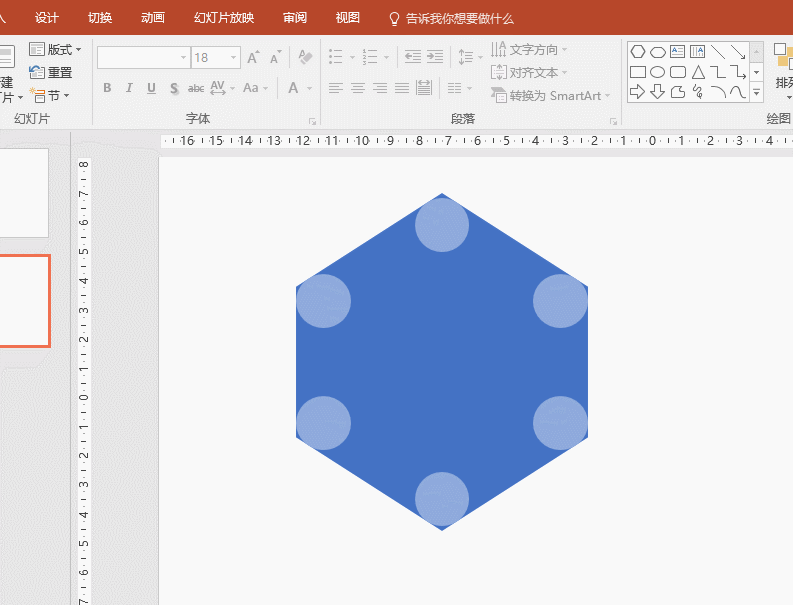Click the clear formatting eraser icon

tap(305, 57)
